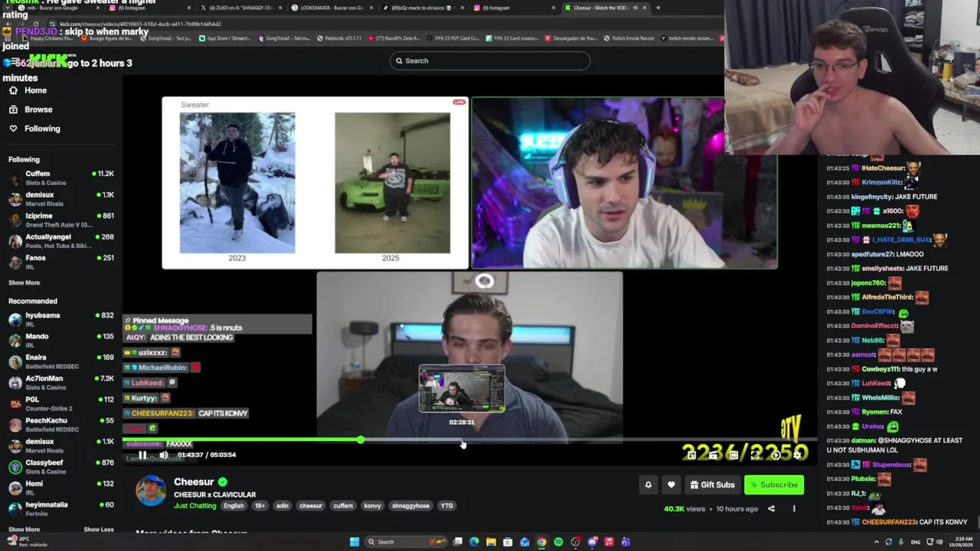Open demiusx channel under Following

click(61, 198)
